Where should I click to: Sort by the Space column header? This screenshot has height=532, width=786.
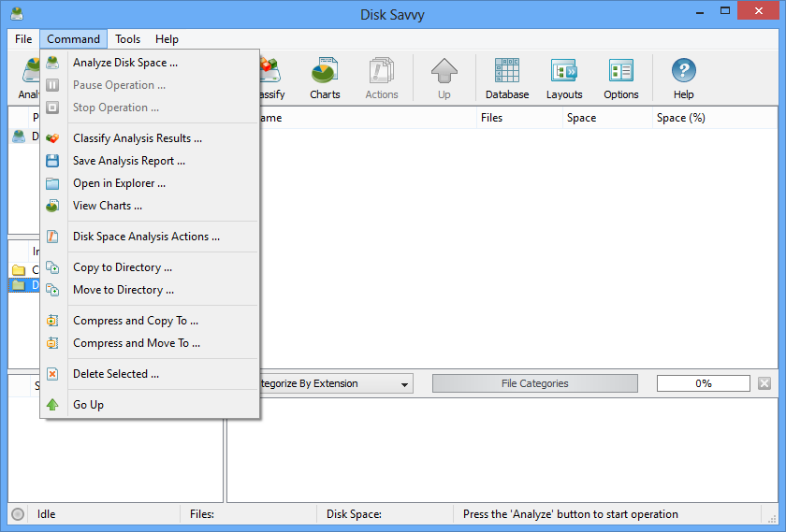click(607, 118)
